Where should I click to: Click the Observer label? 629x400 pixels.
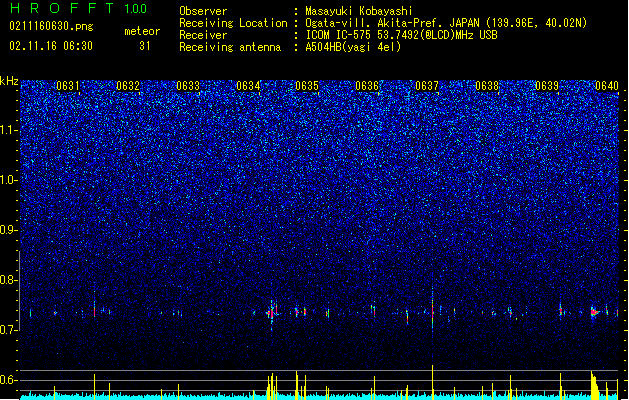pyautogui.click(x=203, y=11)
